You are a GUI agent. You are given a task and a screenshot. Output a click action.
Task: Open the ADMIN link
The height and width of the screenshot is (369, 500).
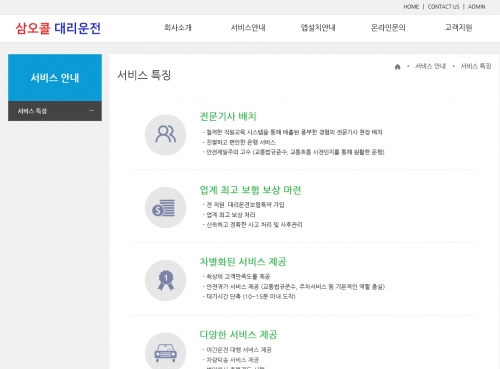tap(477, 7)
